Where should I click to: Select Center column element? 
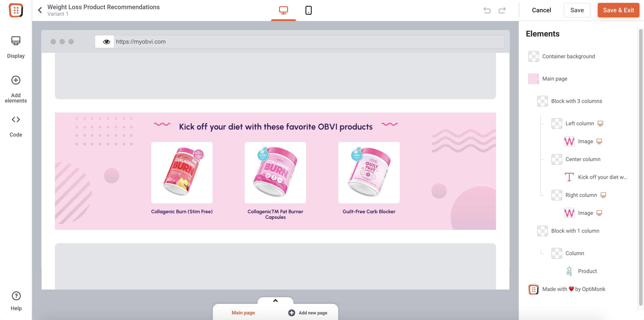(x=583, y=159)
